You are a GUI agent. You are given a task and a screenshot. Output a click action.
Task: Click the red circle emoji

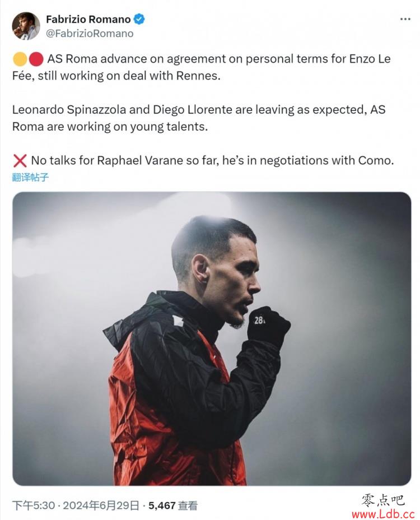coord(36,59)
